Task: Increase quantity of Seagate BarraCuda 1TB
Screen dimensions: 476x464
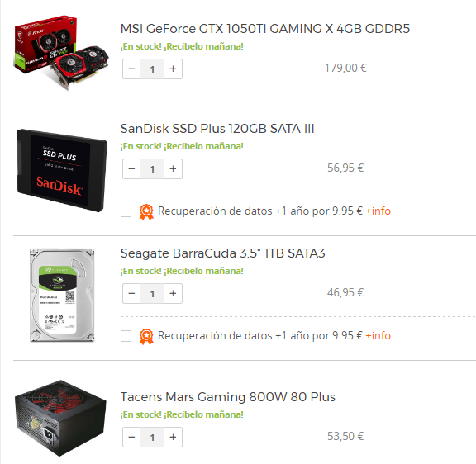Action: click(x=173, y=294)
